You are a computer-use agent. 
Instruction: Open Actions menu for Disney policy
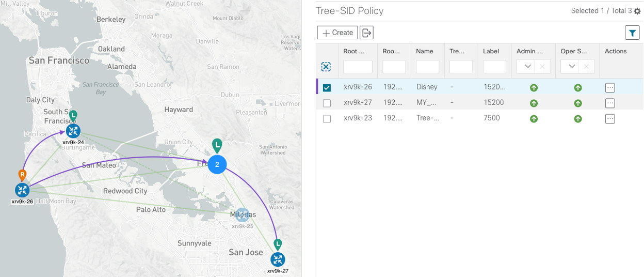[x=610, y=87]
